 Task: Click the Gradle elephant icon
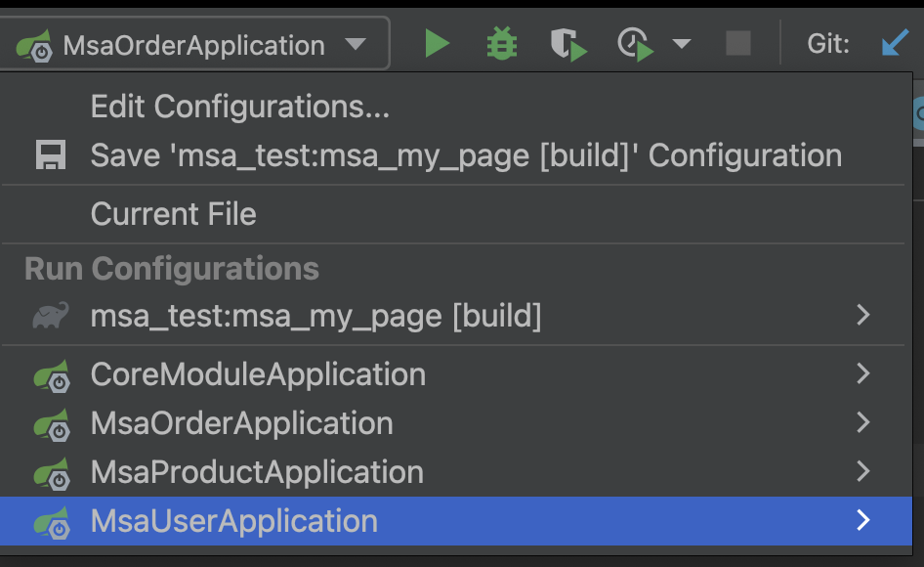point(51,315)
